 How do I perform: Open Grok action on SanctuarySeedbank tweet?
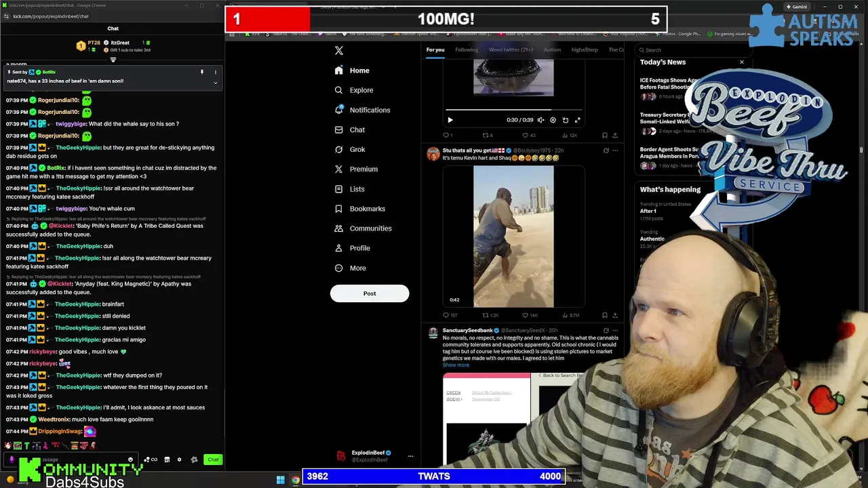(x=606, y=330)
